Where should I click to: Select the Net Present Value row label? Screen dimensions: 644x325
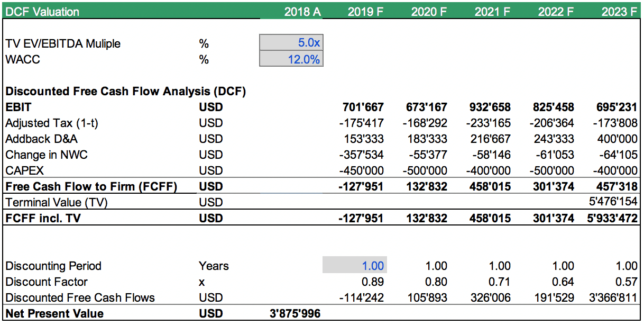point(54,313)
